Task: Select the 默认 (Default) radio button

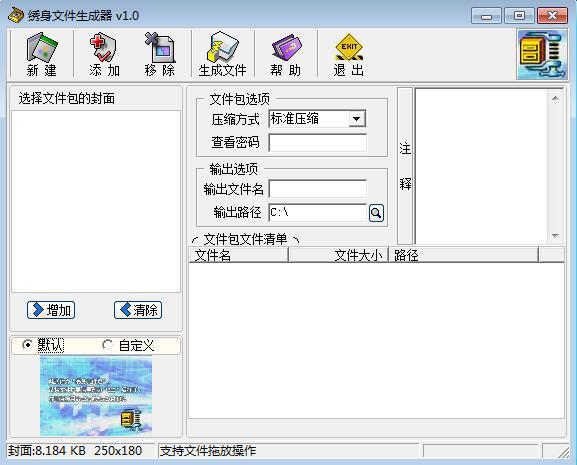Action: [27, 345]
